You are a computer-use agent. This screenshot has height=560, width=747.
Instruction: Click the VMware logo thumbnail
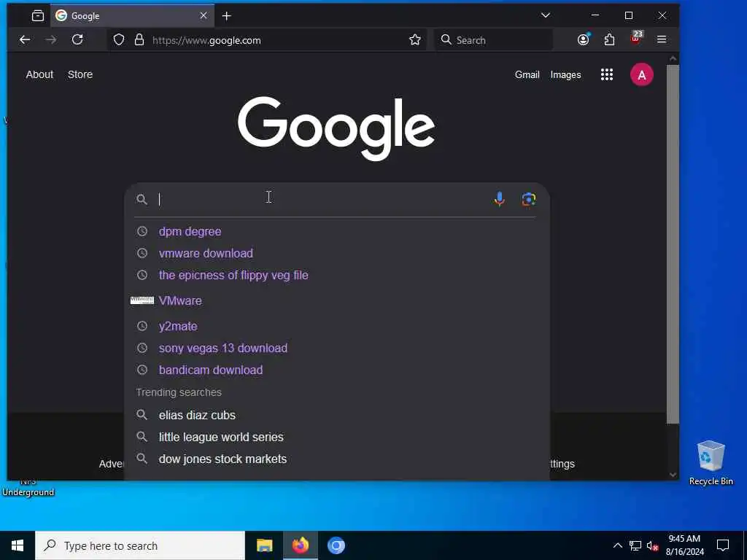(142, 300)
